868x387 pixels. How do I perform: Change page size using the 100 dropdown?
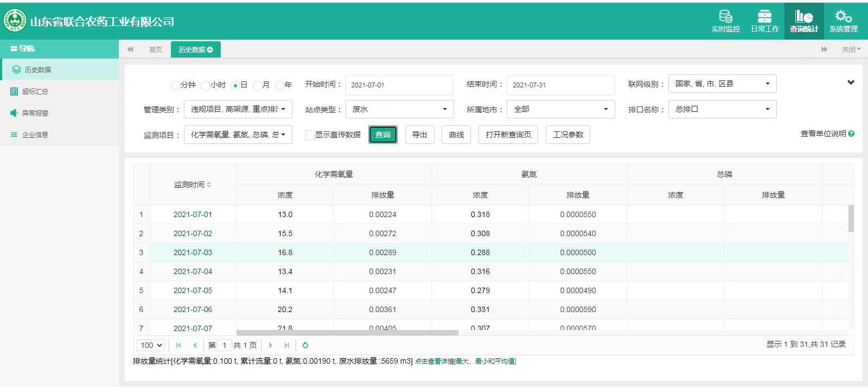[x=151, y=345]
